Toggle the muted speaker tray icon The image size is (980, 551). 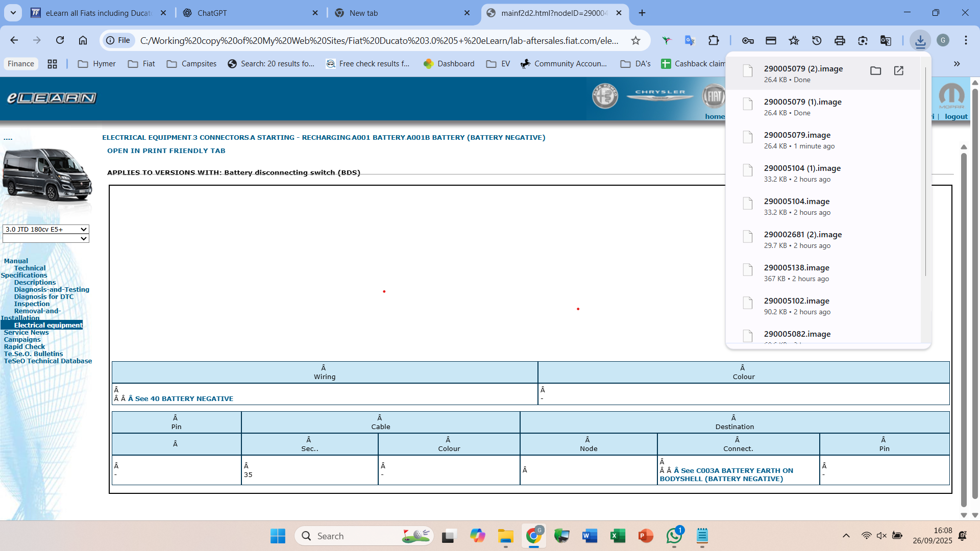[881, 536]
